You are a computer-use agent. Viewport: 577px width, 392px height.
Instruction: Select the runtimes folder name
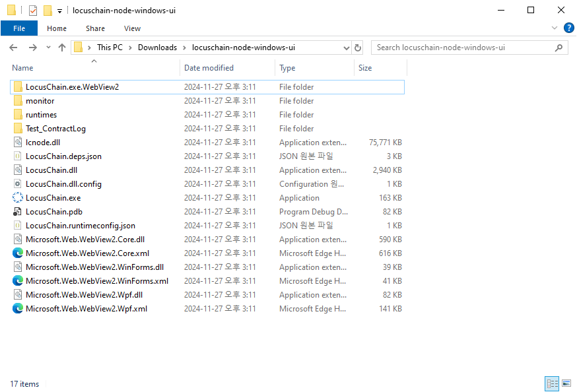[x=41, y=115]
